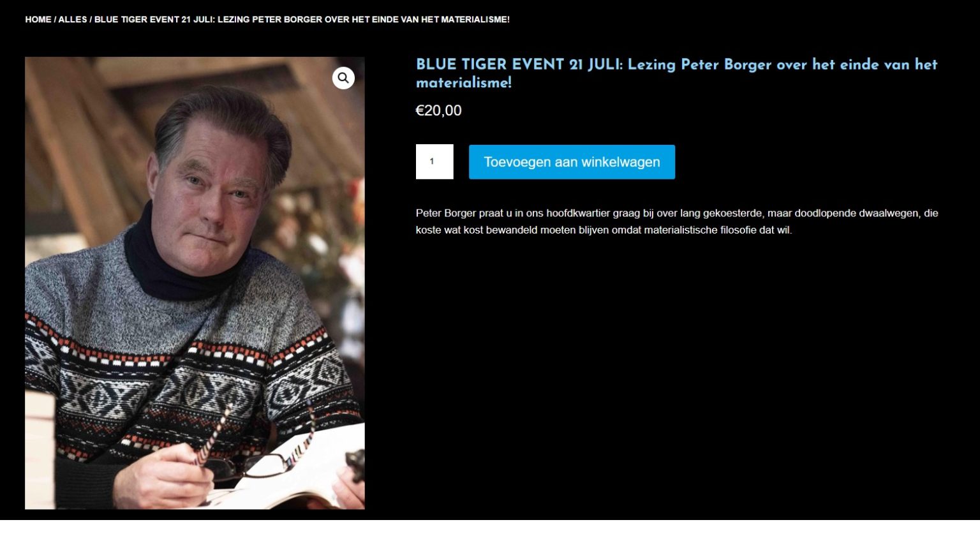Go to HOME via breadcrumb
The image size is (980, 550).
(38, 20)
